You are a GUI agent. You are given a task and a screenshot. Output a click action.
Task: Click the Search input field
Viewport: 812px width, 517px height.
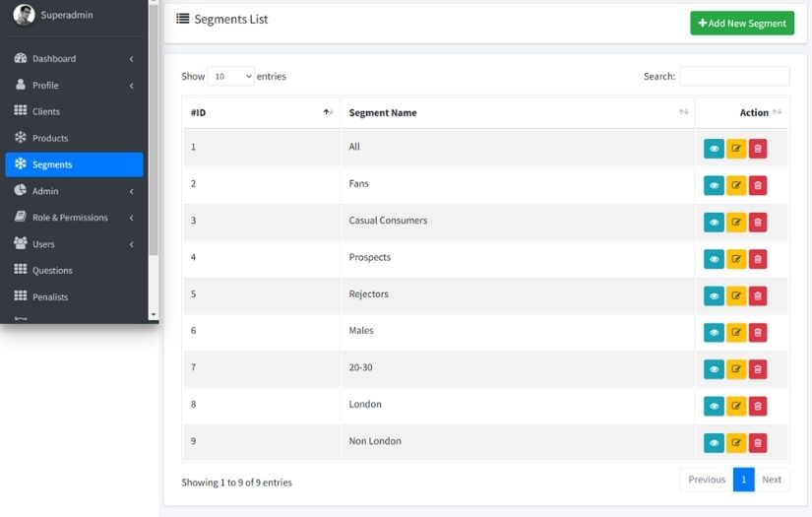734,76
